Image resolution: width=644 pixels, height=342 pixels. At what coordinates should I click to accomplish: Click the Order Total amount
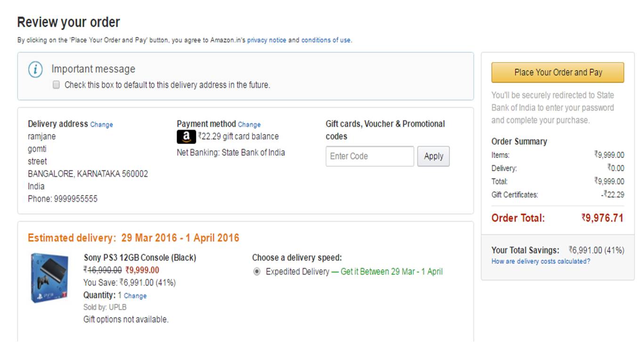click(x=602, y=218)
